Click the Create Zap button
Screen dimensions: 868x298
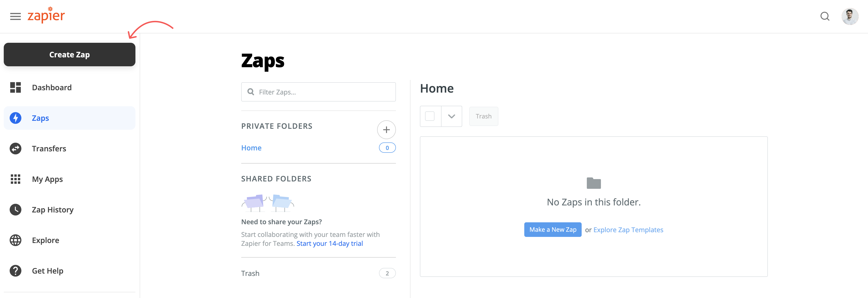[x=69, y=55]
